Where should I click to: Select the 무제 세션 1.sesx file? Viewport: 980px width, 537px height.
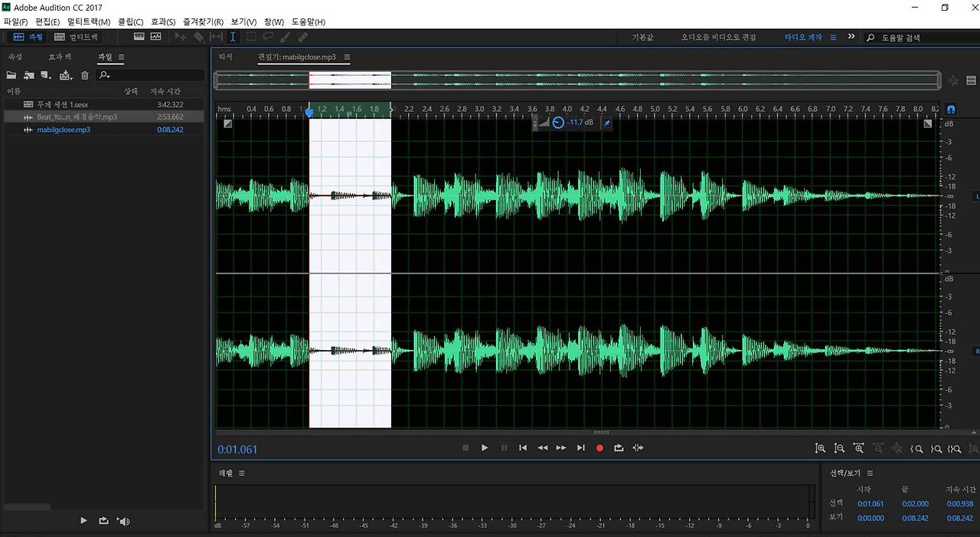pos(103,103)
